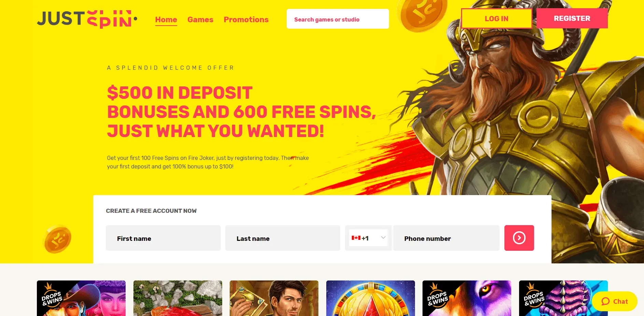Image resolution: width=644 pixels, height=316 pixels.
Task: Focus the Search games or studio field
Action: click(x=338, y=19)
